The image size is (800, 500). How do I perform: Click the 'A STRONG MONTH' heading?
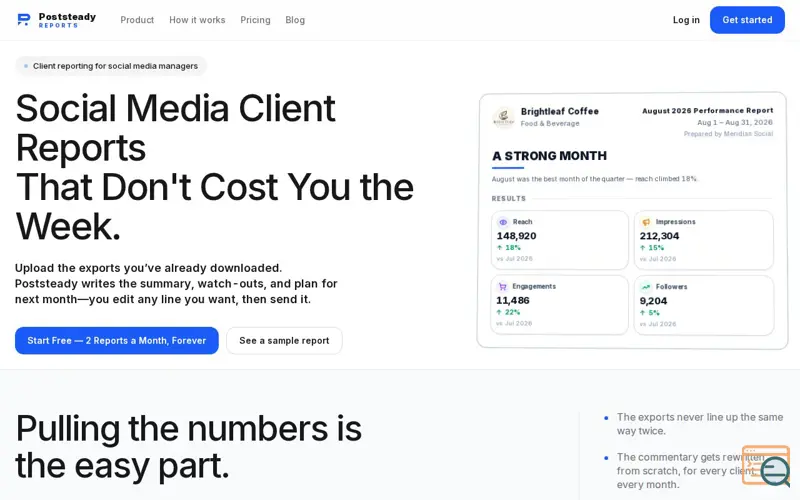coord(549,156)
